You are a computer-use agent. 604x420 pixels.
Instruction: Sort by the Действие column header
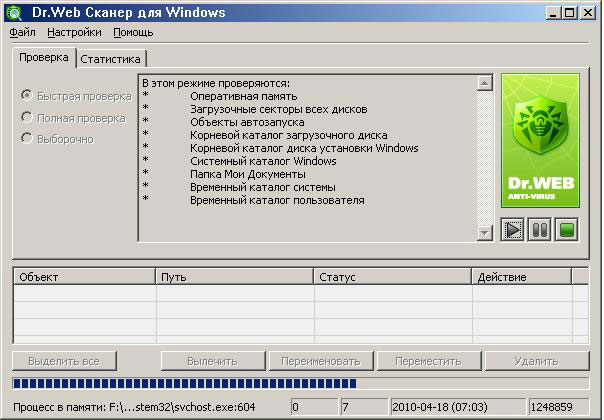tap(522, 277)
